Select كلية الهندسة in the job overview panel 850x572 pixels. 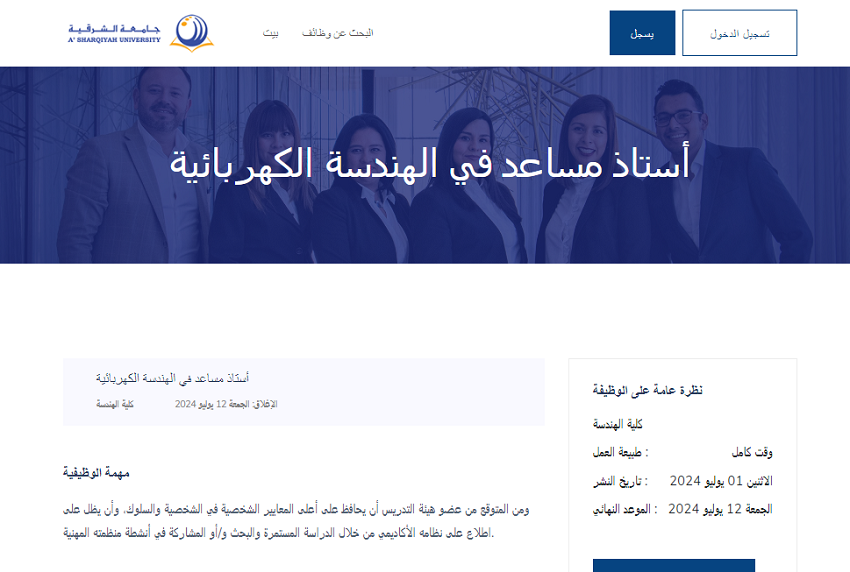coord(618,424)
